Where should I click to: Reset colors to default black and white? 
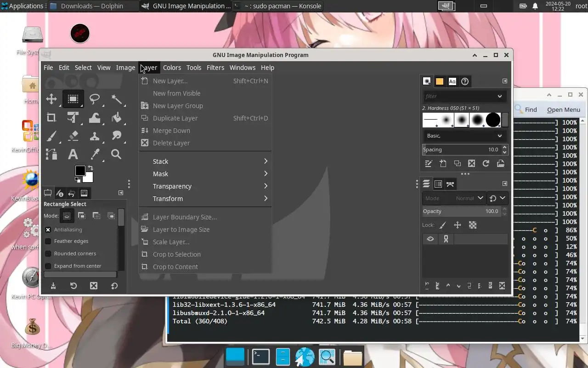point(78,180)
